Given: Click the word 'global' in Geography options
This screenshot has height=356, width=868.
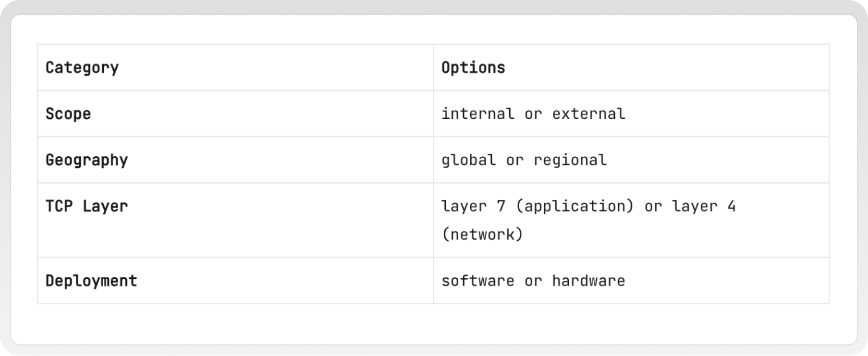Looking at the screenshot, I should click(469, 160).
